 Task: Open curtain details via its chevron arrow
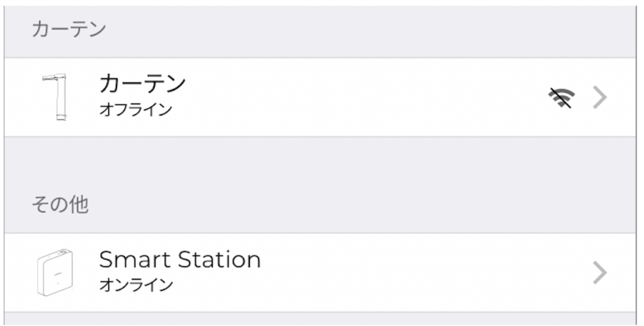(x=599, y=97)
